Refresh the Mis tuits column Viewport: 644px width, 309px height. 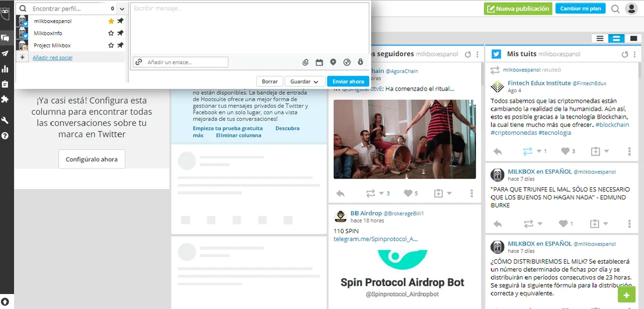(625, 54)
